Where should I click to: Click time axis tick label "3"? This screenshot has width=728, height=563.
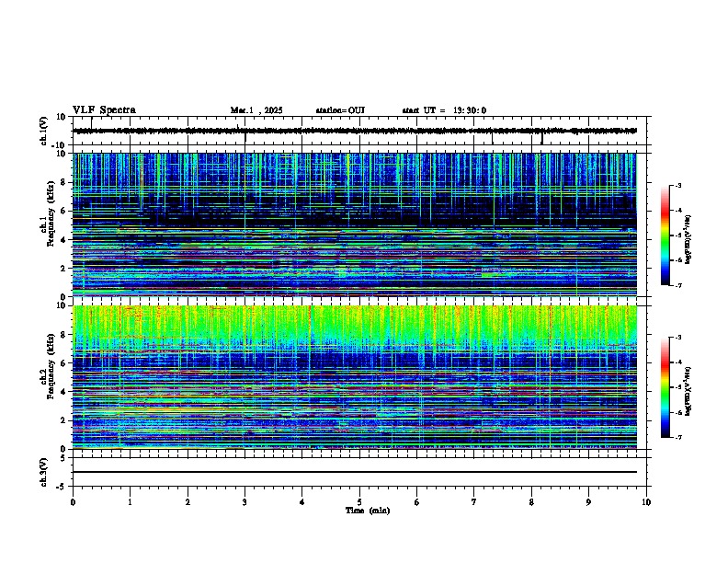(x=245, y=502)
